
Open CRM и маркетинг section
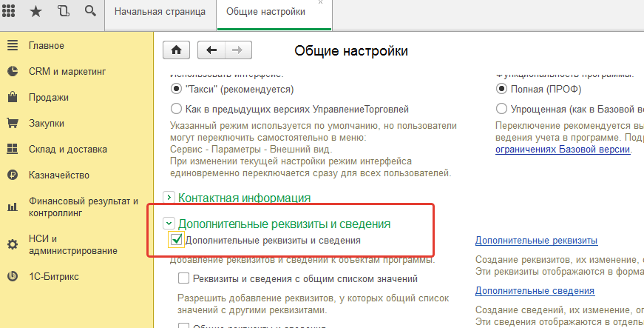tap(67, 72)
